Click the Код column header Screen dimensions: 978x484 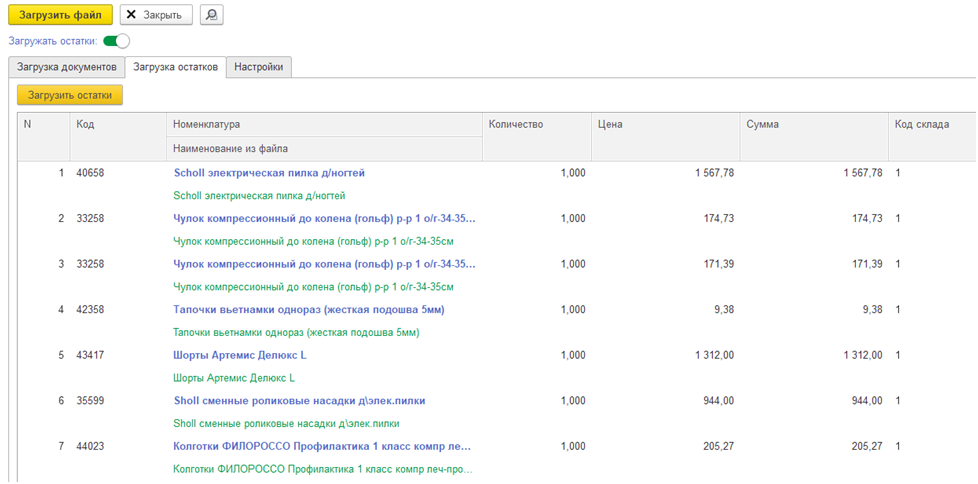[x=119, y=137]
